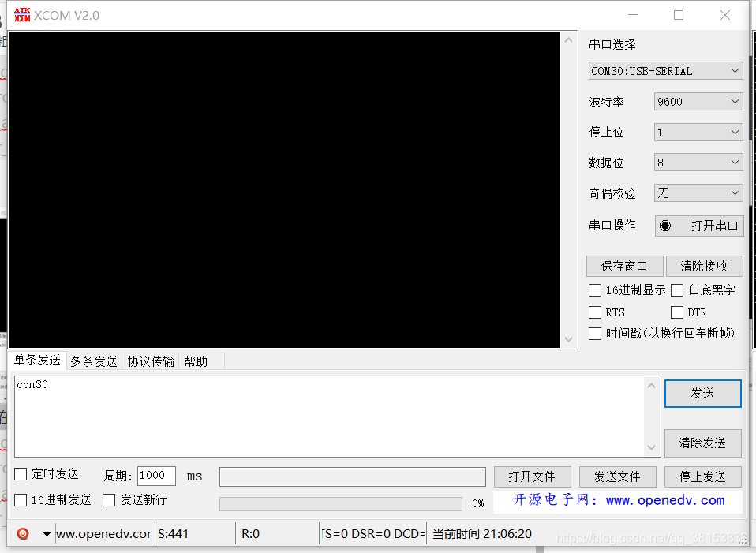
Task: Click the red settings icon in status bar
Action: pos(23,534)
